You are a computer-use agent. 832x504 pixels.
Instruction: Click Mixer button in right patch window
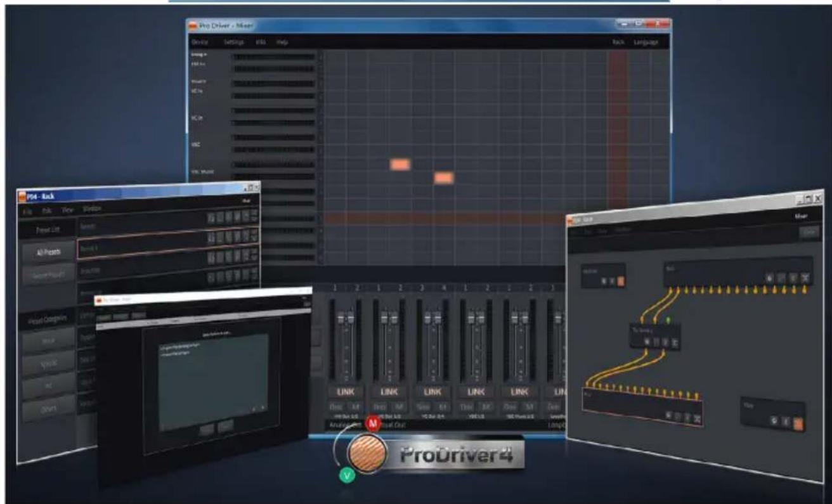coord(802,216)
